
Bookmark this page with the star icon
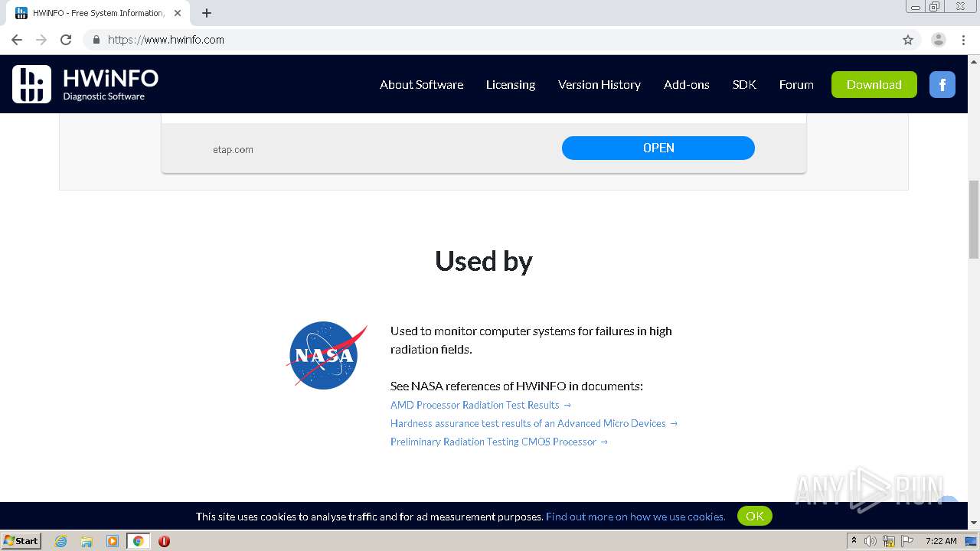click(x=908, y=40)
